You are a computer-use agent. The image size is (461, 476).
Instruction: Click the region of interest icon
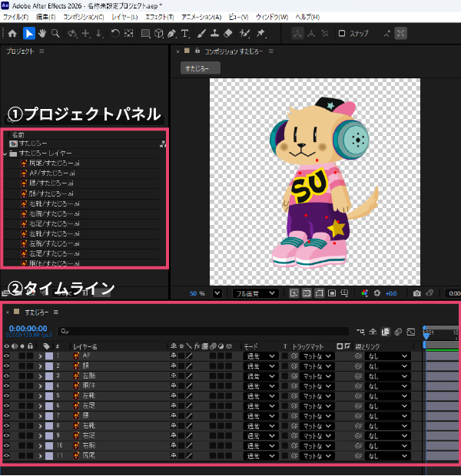(332, 293)
